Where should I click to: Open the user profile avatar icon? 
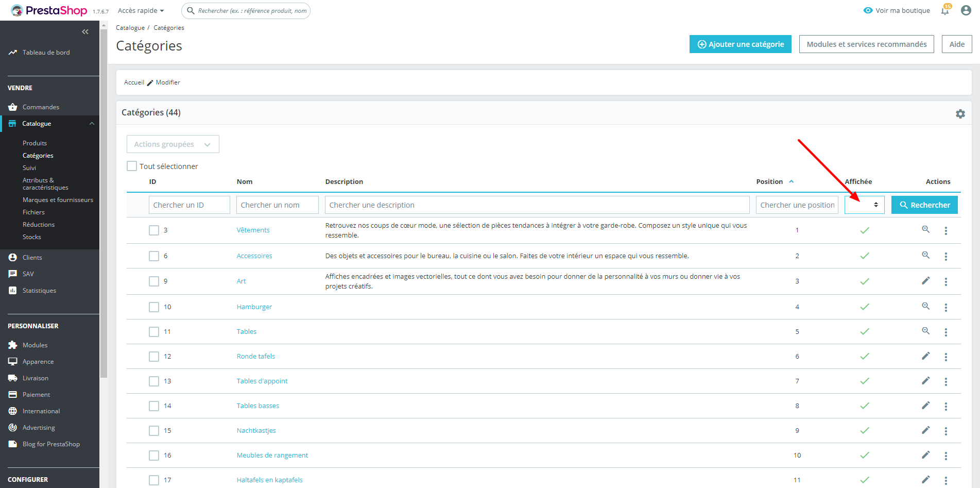coord(966,10)
